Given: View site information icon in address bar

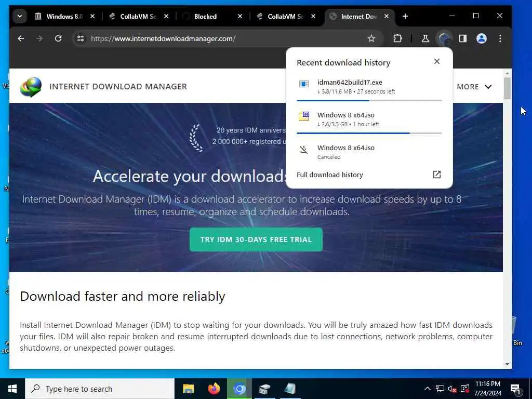Looking at the screenshot, I should [81, 38].
